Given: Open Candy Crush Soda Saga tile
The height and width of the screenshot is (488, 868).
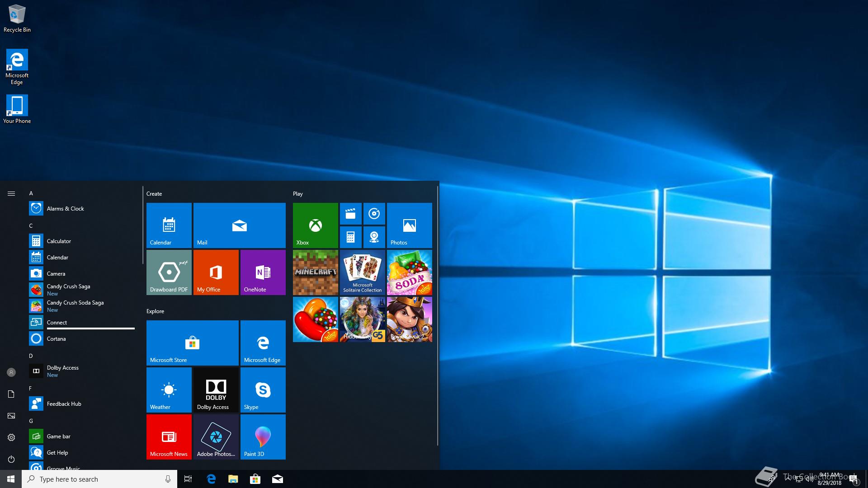Looking at the screenshot, I should (x=409, y=272).
